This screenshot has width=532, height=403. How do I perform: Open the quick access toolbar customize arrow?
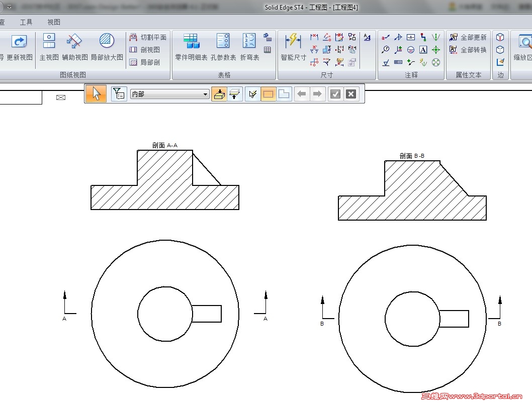(x=9, y=7)
